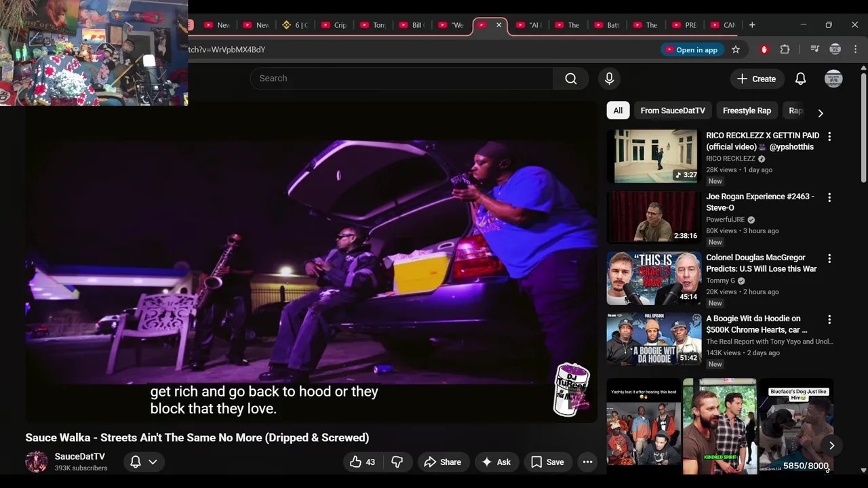Click the red extension icon in toolbar
This screenshot has width=868, height=488.
tap(764, 49)
